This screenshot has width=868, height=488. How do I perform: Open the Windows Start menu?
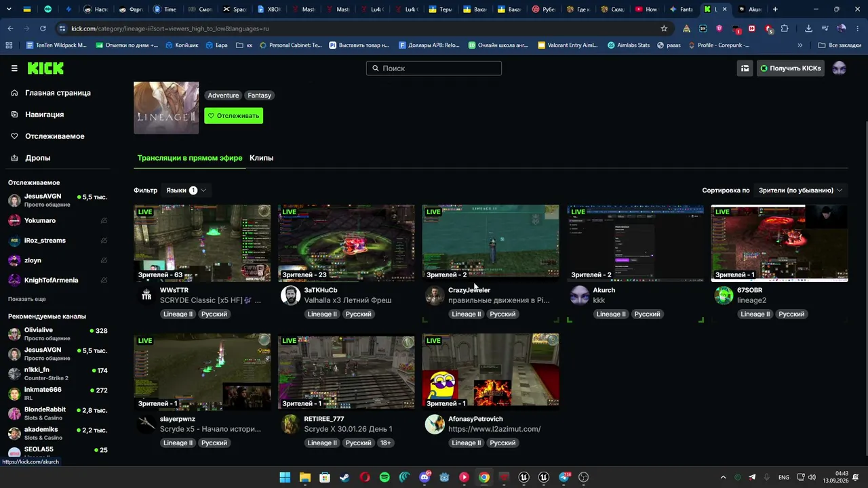tap(285, 477)
